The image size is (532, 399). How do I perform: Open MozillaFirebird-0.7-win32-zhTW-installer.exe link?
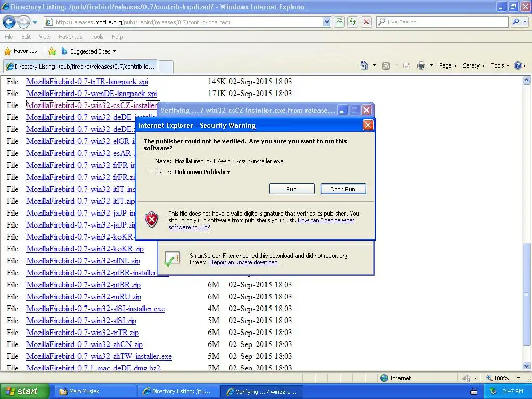(99, 356)
